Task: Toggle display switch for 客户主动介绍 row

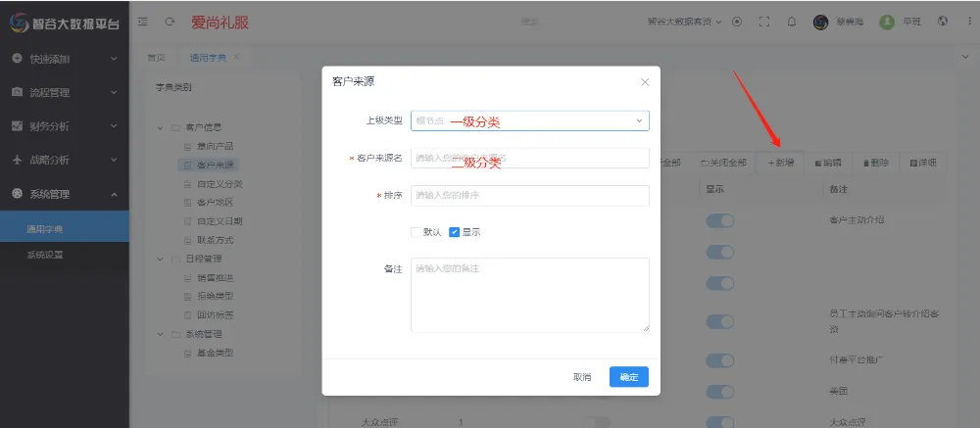Action: click(719, 221)
